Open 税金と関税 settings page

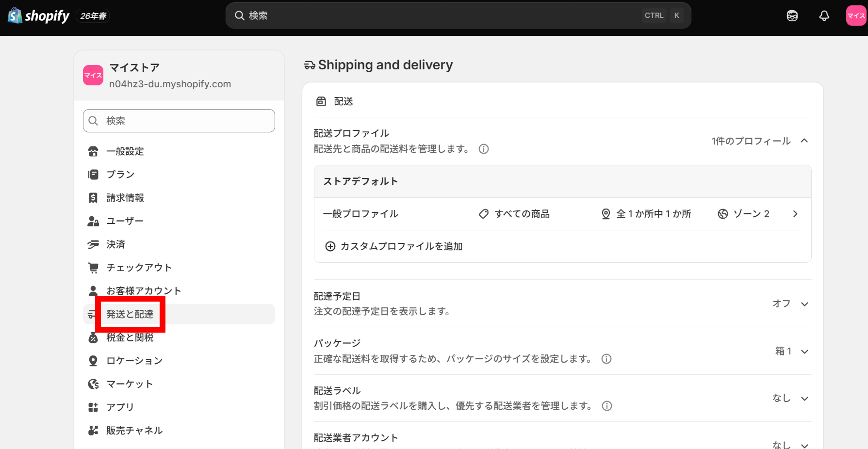click(179, 337)
